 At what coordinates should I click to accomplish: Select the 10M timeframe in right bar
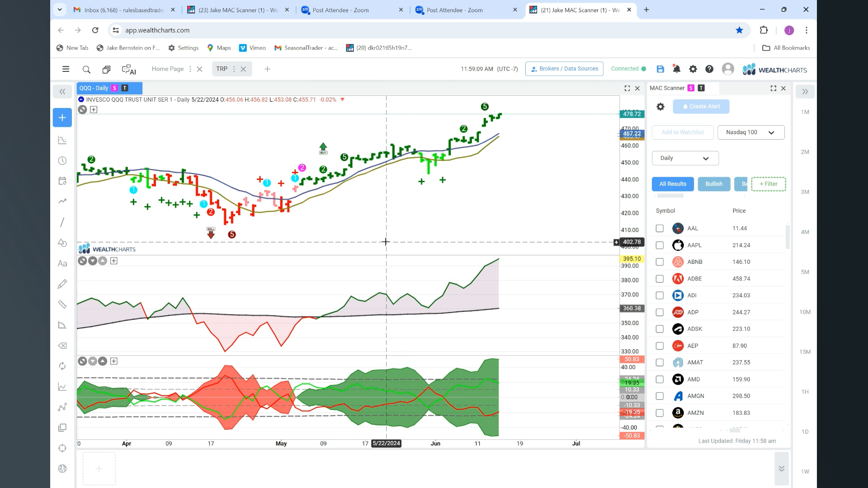coord(805,312)
